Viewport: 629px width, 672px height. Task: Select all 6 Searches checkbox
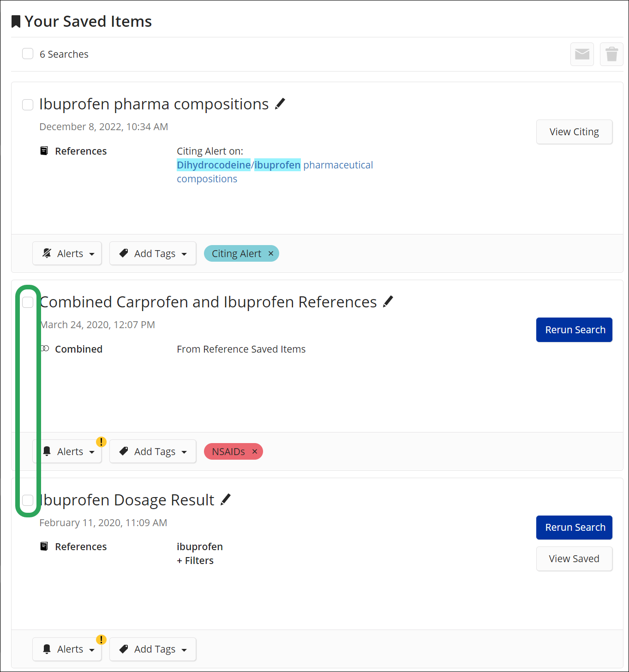[28, 54]
